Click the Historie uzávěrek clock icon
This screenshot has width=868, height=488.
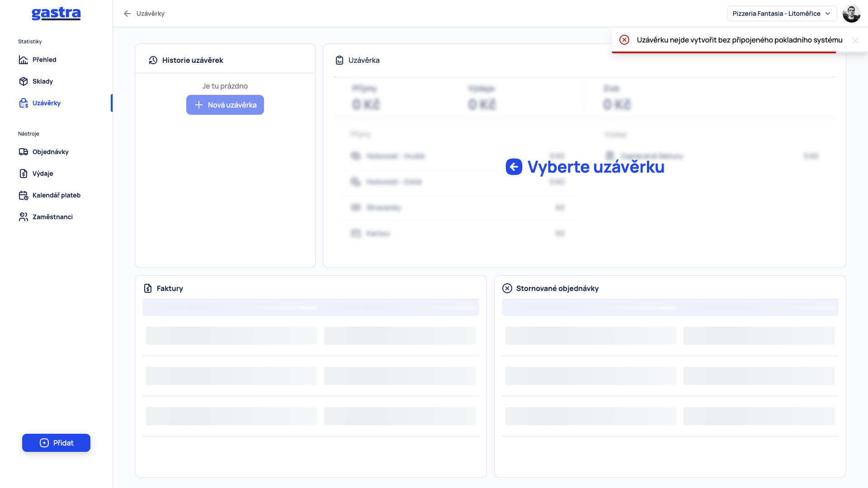point(153,60)
